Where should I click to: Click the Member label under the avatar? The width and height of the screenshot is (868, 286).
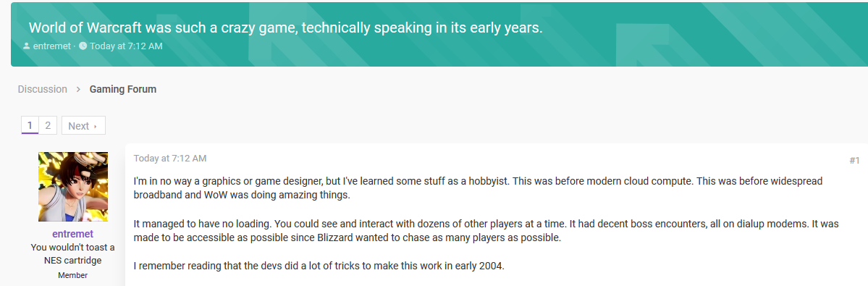73,275
